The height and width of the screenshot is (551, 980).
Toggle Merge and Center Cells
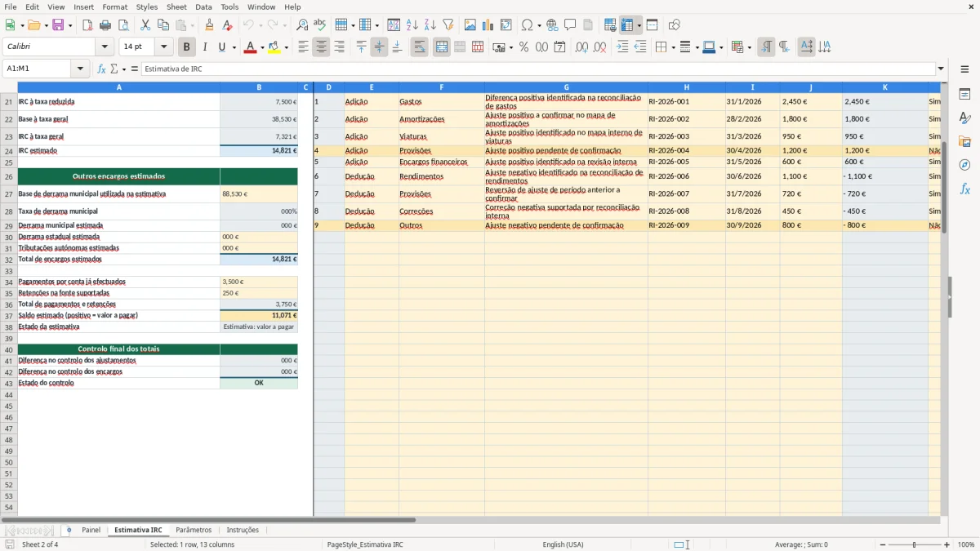click(442, 47)
